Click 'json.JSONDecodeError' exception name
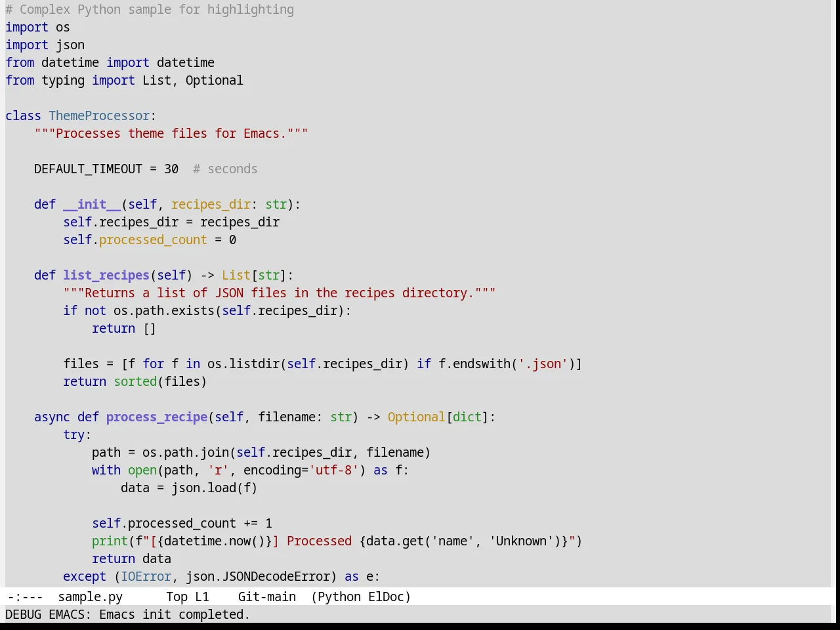The width and height of the screenshot is (840, 630). pos(258,576)
